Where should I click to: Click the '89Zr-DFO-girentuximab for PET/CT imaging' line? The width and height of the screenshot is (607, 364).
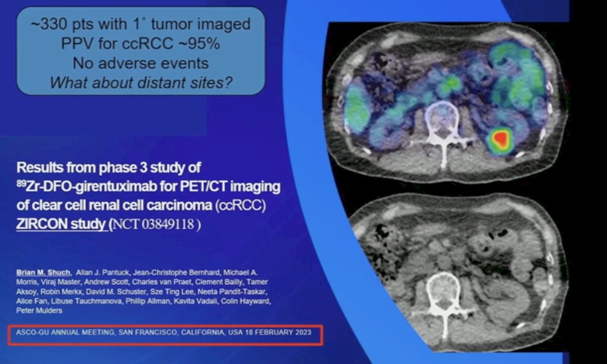tap(149, 187)
